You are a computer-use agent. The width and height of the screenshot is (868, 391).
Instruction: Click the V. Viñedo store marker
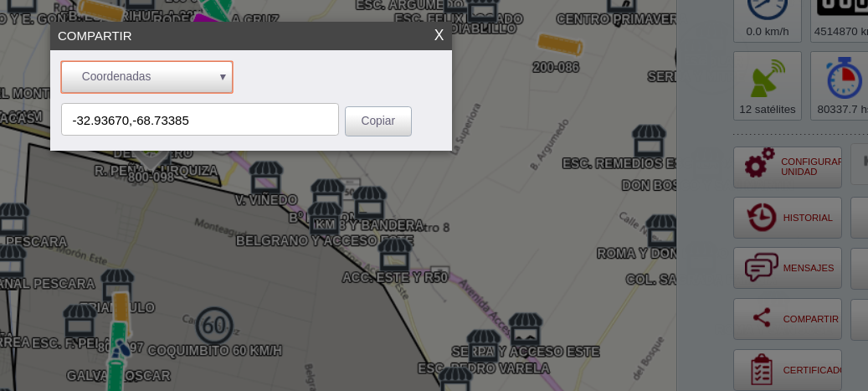point(266,177)
